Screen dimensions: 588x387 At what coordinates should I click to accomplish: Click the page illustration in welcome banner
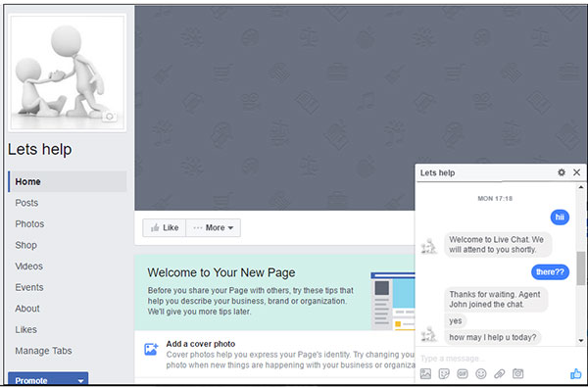tap(393, 301)
